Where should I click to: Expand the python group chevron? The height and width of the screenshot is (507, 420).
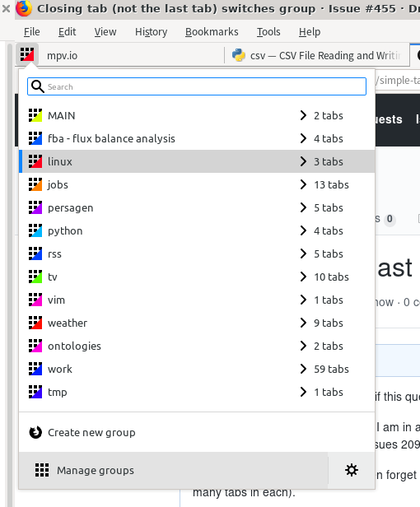click(x=303, y=230)
